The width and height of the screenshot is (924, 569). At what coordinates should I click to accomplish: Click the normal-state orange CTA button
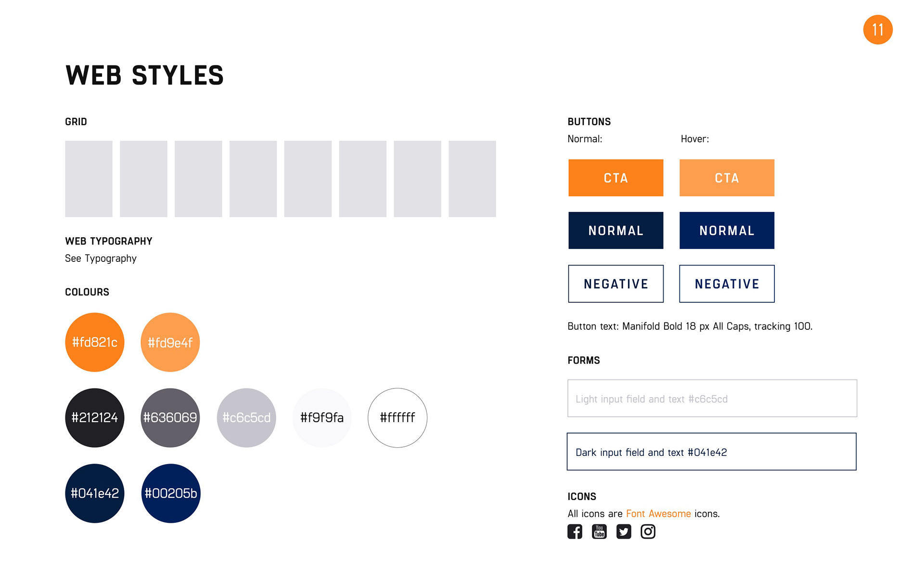pyautogui.click(x=616, y=178)
